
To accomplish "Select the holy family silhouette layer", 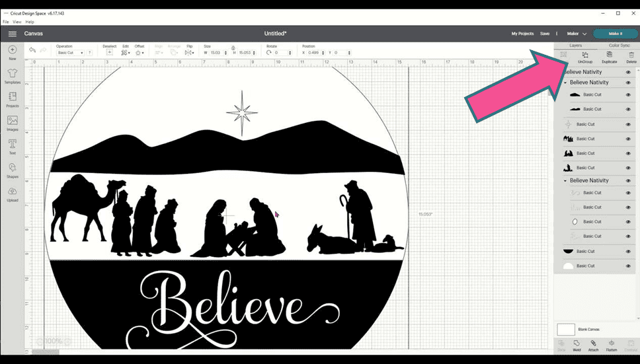I will tap(598, 153).
